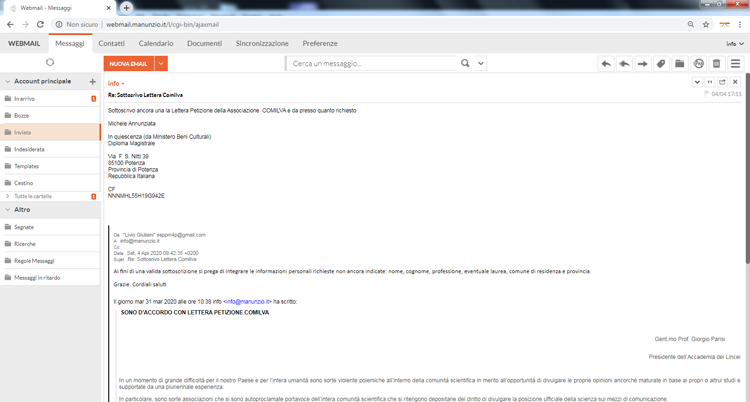The height and width of the screenshot is (402, 750).
Task: Click the WEBMAIL logo link
Action: (x=24, y=44)
